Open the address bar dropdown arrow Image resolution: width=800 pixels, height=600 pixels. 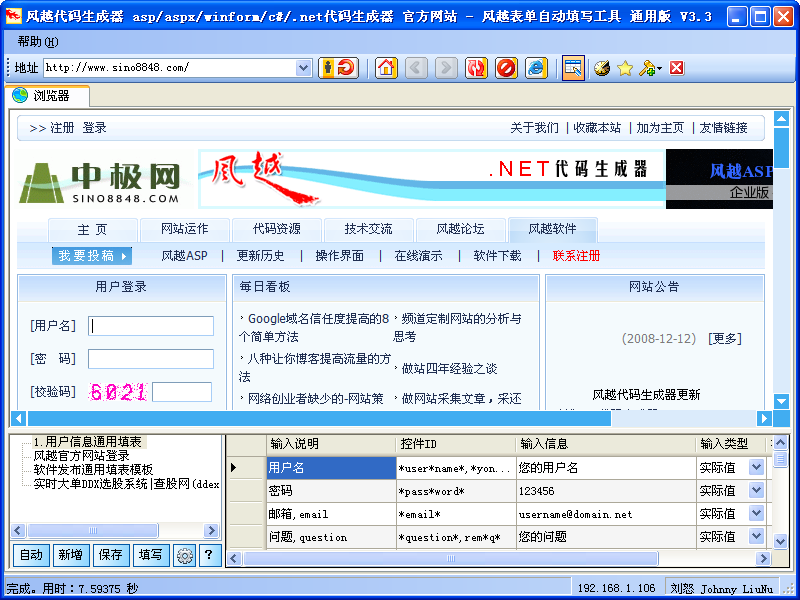click(x=303, y=68)
